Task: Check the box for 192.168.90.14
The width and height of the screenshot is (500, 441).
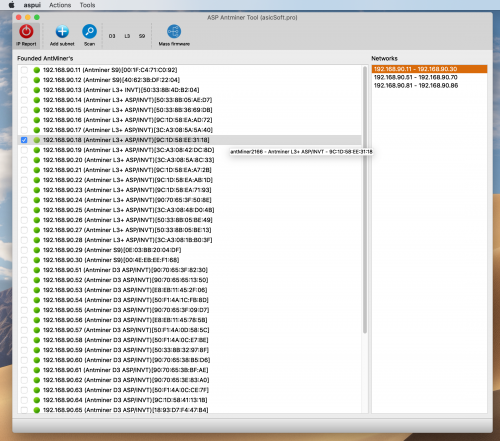Action: (24, 100)
